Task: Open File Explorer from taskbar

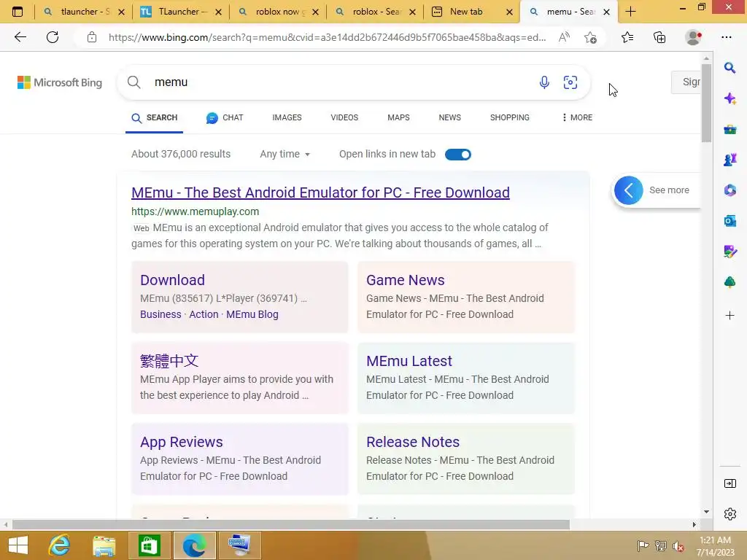Action: (104, 545)
